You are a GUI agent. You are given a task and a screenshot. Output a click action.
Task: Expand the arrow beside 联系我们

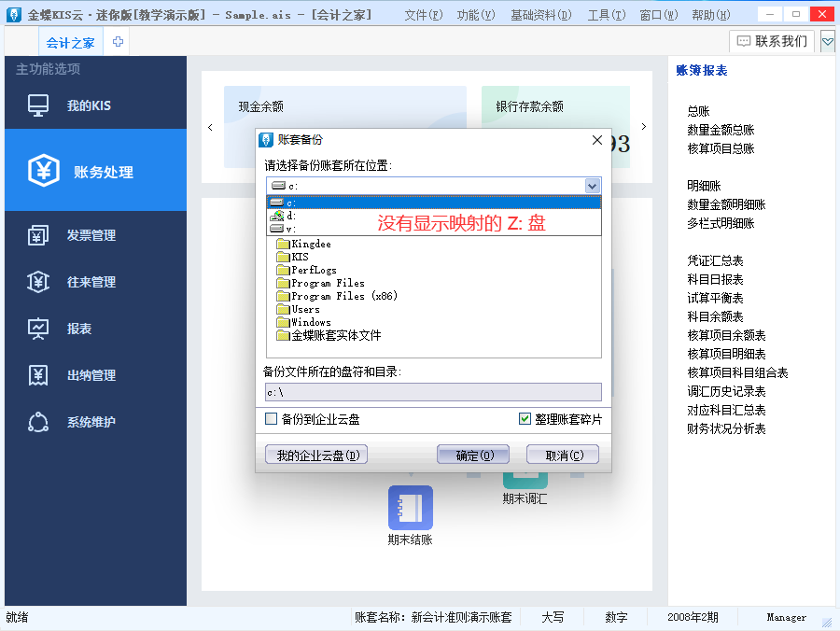point(827,42)
